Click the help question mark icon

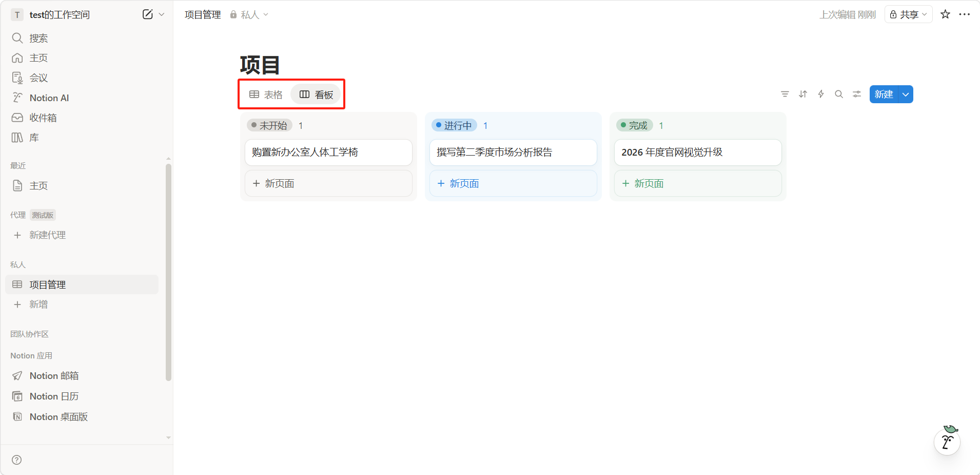17,460
